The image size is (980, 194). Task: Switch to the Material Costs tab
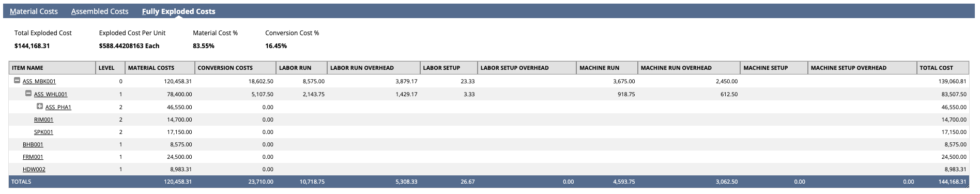pos(34,11)
